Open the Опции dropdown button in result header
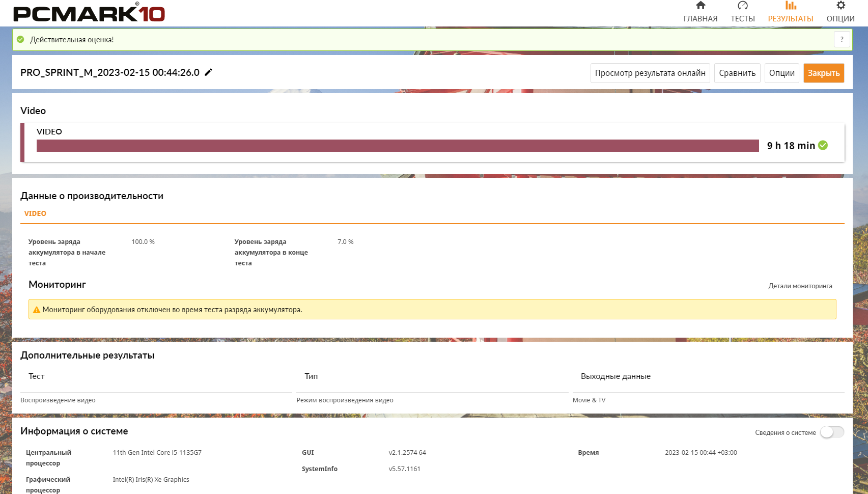868x494 pixels. point(781,73)
